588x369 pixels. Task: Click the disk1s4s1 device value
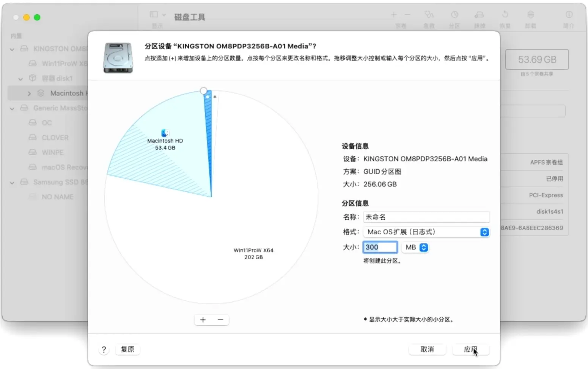click(x=550, y=211)
